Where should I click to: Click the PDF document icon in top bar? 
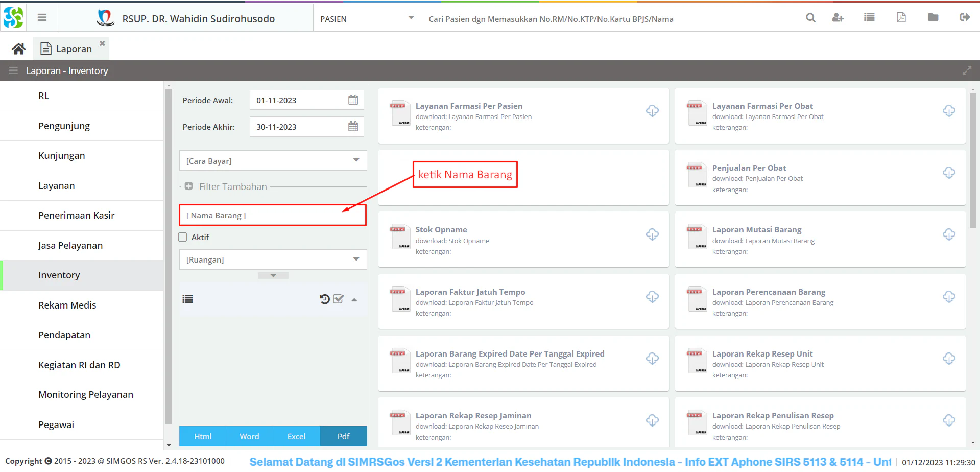pyautogui.click(x=901, y=17)
